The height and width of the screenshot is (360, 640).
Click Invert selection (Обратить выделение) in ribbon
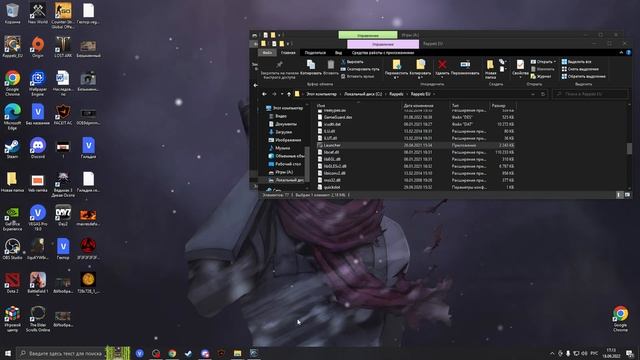584,76
